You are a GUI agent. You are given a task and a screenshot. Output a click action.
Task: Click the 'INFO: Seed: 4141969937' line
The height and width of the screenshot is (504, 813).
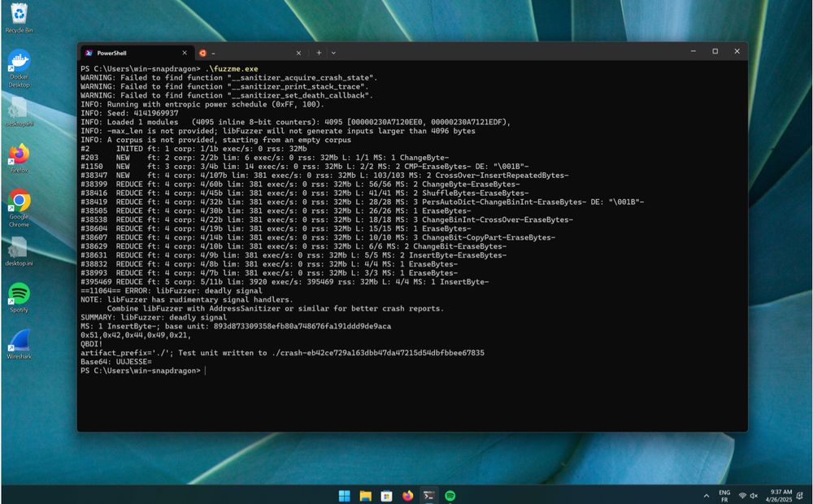click(x=129, y=113)
